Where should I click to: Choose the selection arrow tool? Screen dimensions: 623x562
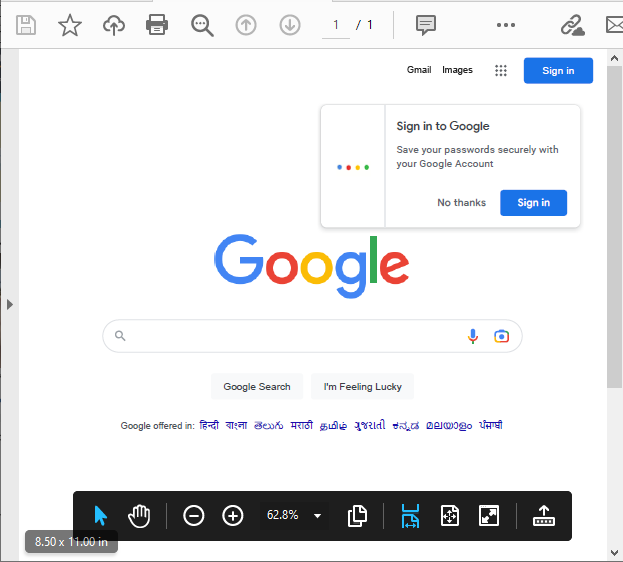(x=101, y=515)
